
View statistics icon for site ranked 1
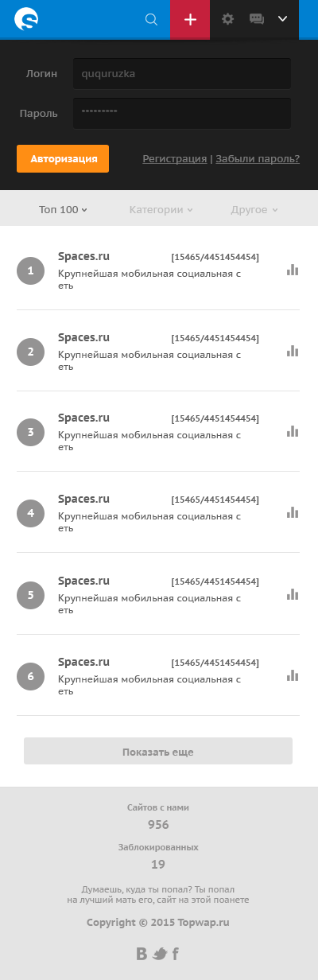point(293,270)
